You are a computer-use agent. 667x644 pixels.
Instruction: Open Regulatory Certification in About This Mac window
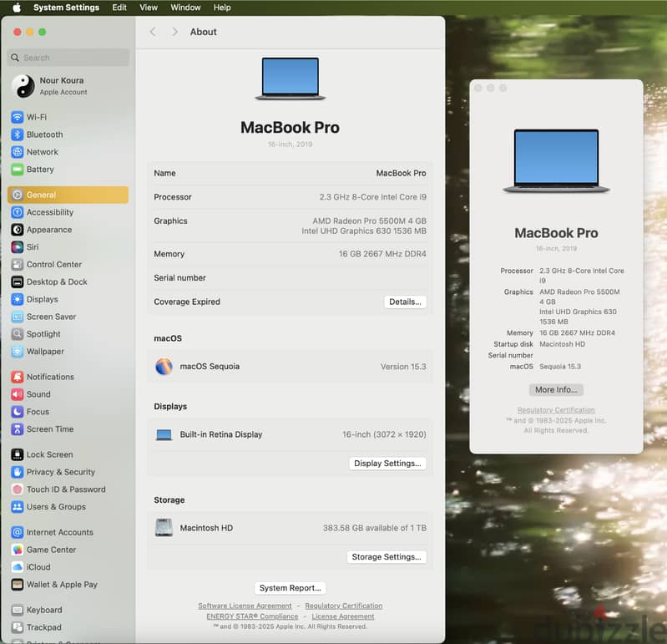point(556,410)
